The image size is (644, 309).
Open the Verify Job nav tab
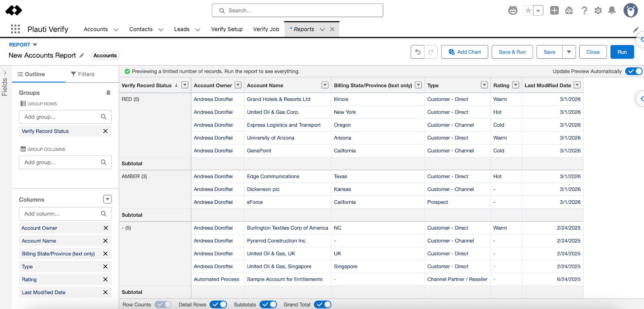[x=266, y=29]
